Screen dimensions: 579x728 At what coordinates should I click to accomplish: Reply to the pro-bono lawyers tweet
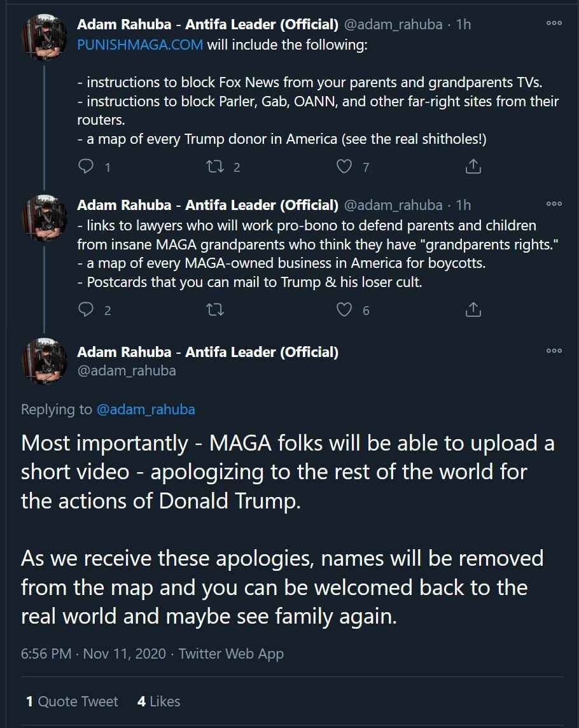(x=86, y=309)
